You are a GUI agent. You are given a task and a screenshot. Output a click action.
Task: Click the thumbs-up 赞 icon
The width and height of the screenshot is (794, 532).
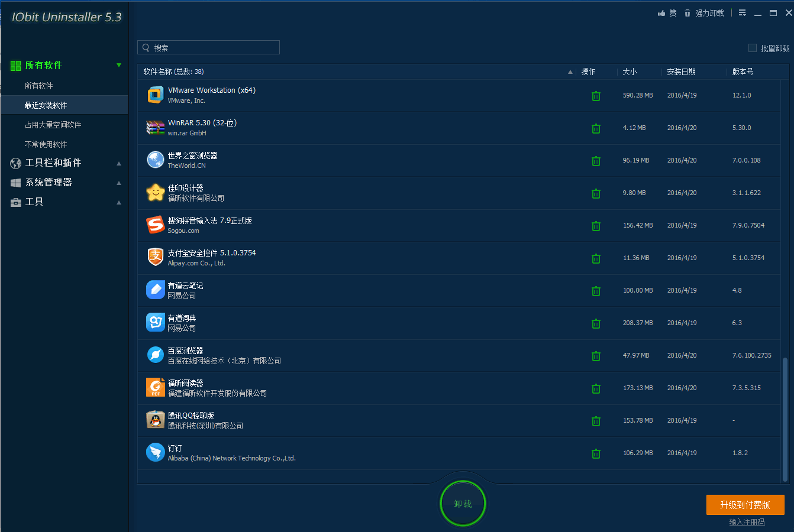(661, 13)
